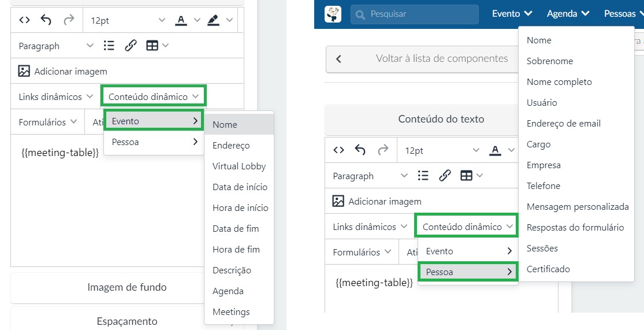This screenshot has height=330, width=644.
Task: Click redo arrow in right editor toolbar
Action: 383,150
